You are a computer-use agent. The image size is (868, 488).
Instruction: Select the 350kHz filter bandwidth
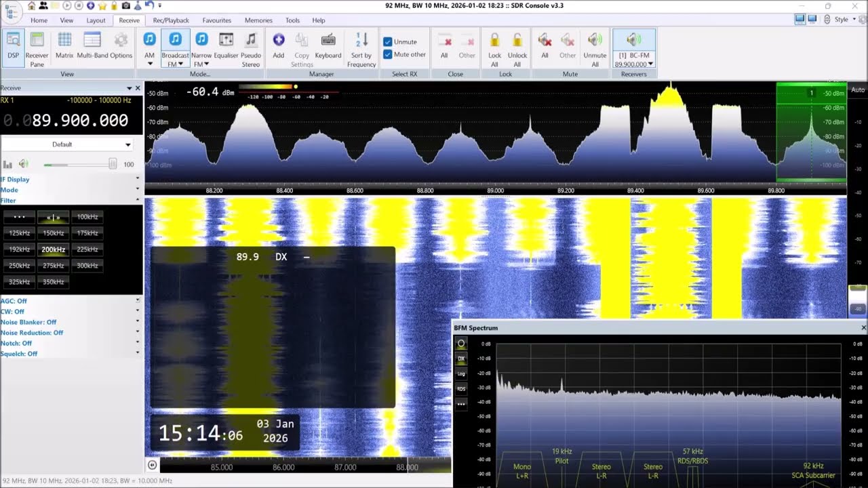pyautogui.click(x=54, y=282)
